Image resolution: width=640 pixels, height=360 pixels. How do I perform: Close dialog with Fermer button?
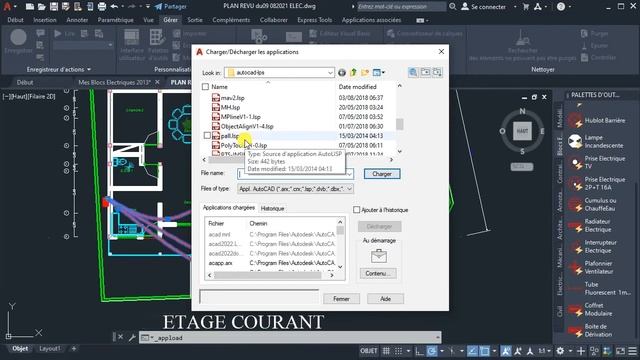[x=341, y=299]
